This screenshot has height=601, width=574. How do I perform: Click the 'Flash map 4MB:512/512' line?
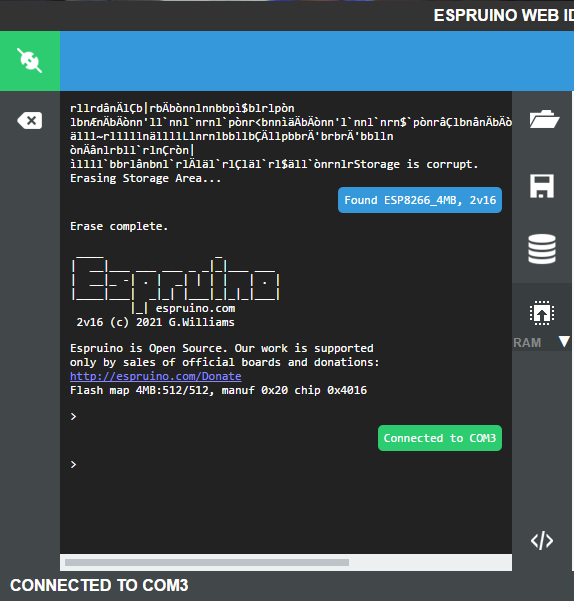pyautogui.click(x=218, y=390)
